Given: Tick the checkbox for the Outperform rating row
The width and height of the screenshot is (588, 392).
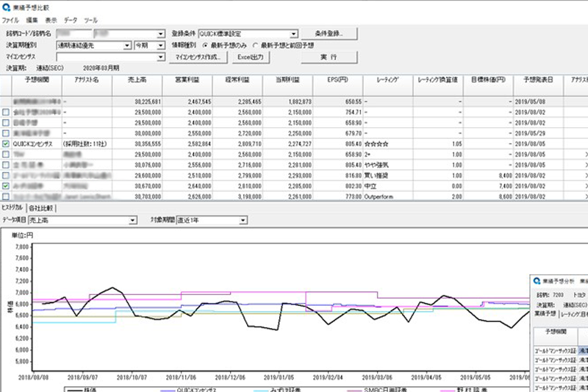Looking at the screenshot, I should 6,196.
